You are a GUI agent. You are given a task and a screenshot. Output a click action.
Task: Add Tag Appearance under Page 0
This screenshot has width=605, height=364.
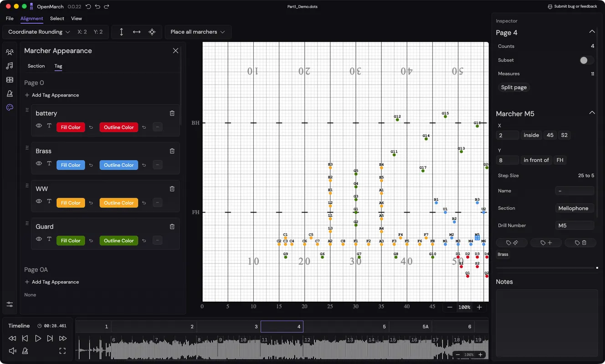click(51, 95)
